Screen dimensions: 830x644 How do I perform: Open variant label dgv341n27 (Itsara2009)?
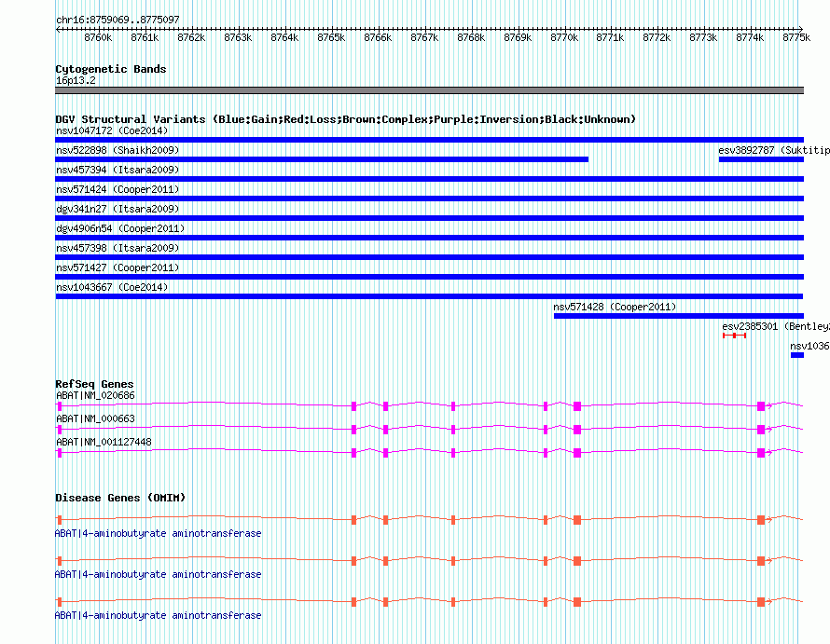pos(118,209)
